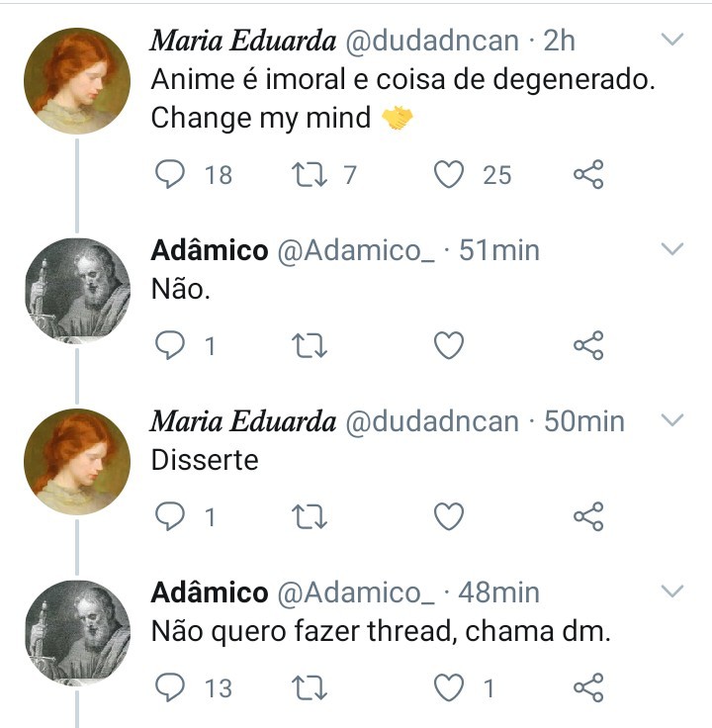Like Adâmico's "Não." tweet
This screenshot has width=712, height=728.
click(450, 345)
